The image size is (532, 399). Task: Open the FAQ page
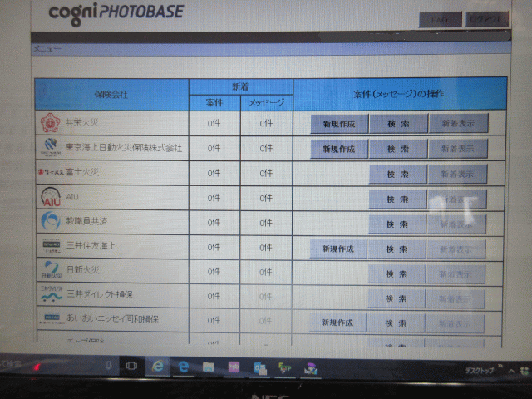click(440, 20)
